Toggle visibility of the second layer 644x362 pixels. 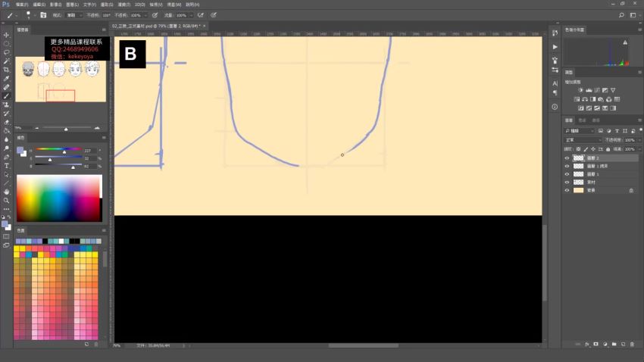coord(567,166)
